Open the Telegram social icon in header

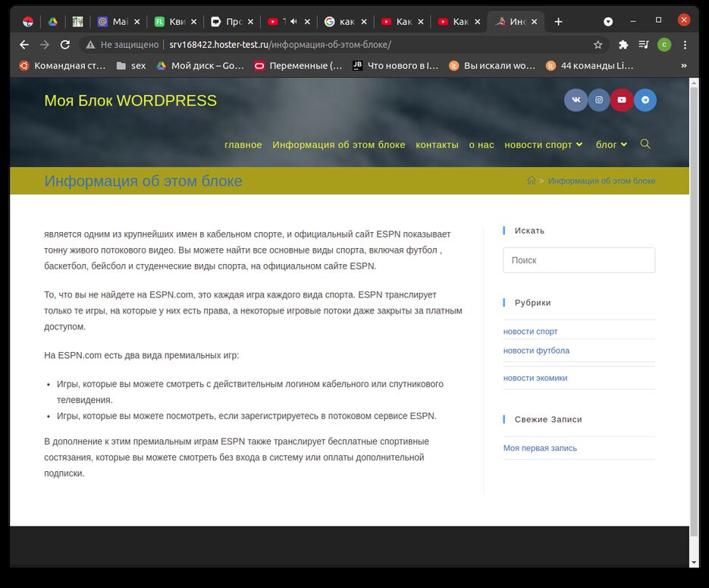point(645,100)
